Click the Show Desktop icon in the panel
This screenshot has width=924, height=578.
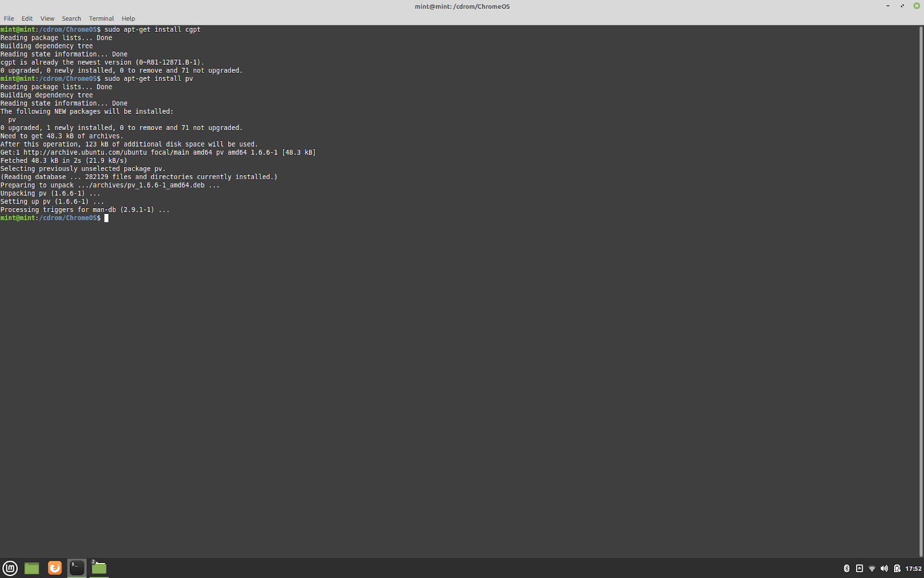pyautogui.click(x=32, y=568)
